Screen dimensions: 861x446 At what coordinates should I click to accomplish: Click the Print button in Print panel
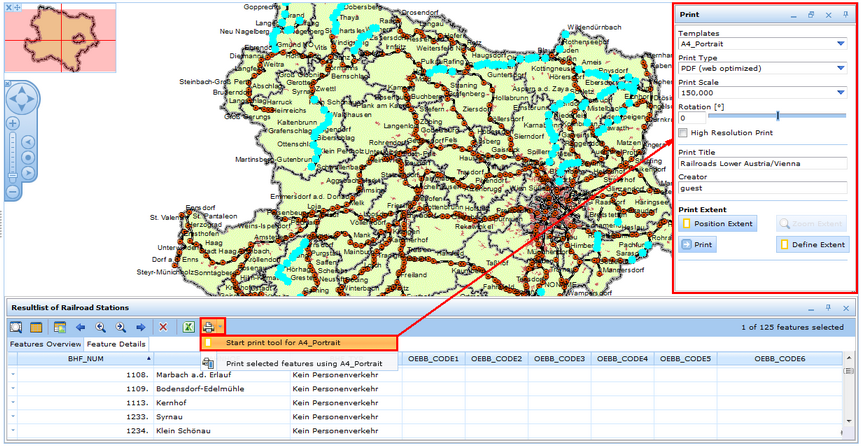point(698,244)
